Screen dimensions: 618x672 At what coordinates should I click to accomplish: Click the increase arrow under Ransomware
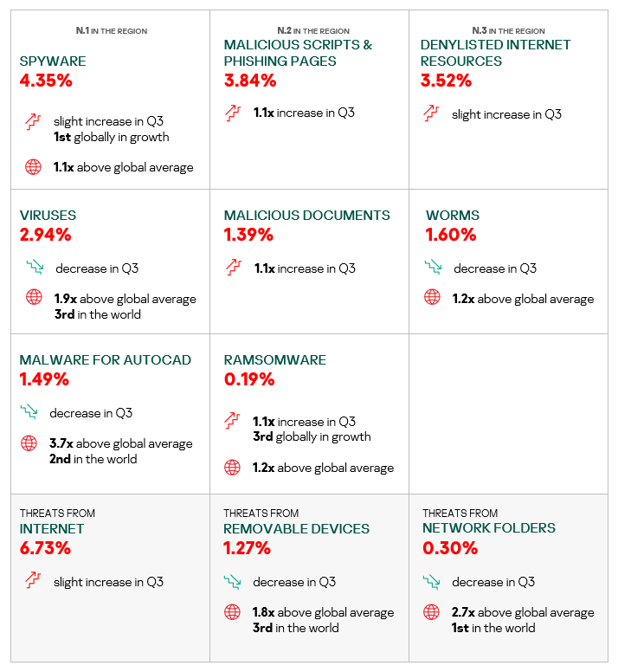tap(232, 421)
